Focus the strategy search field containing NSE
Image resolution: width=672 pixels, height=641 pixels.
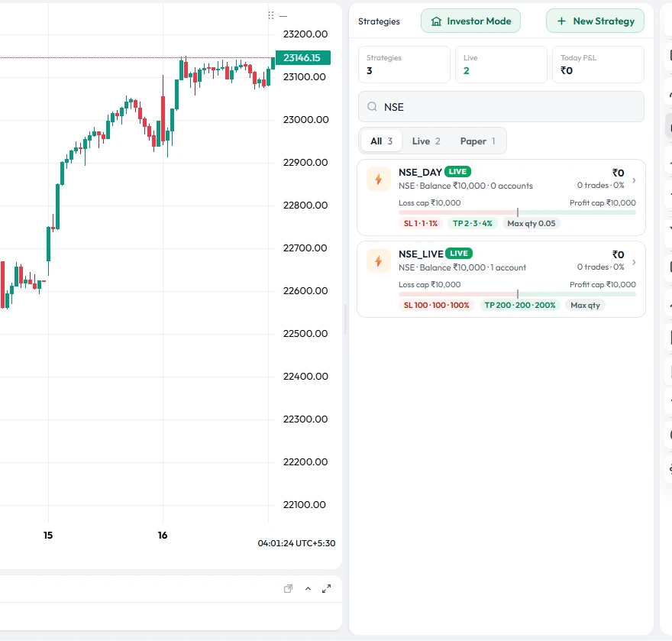[x=501, y=107]
